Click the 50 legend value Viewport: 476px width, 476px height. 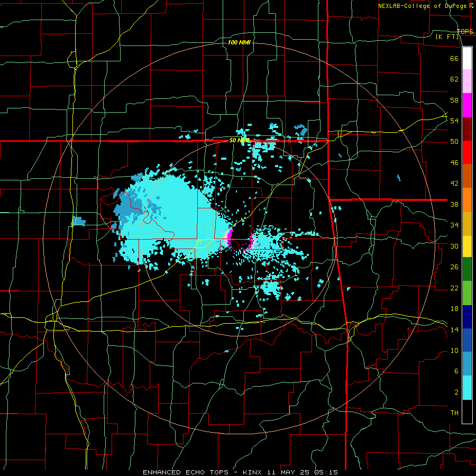point(454,142)
